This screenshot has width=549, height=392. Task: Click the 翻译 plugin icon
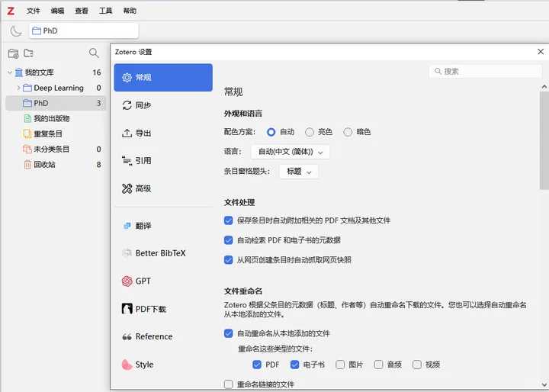(x=127, y=226)
